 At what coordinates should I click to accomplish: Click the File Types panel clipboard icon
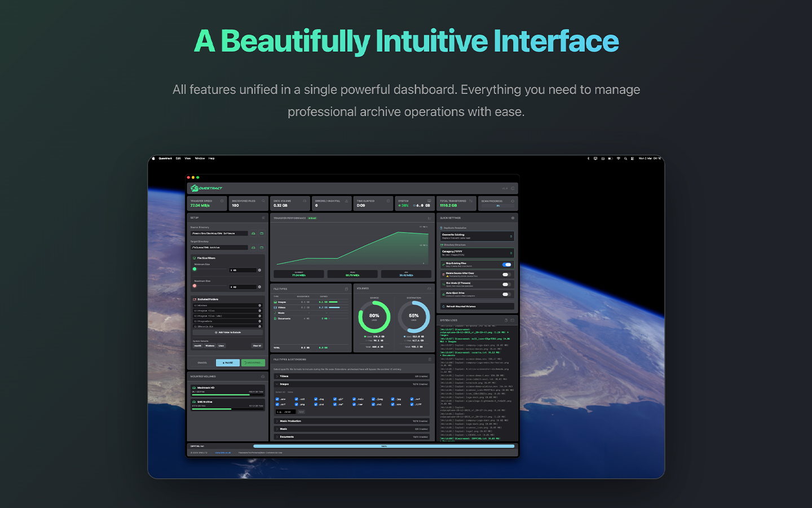pos(346,289)
